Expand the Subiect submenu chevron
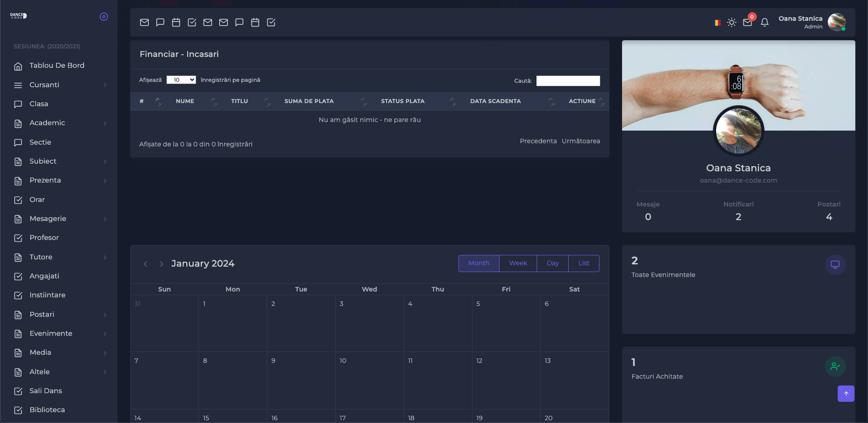Viewport: 868px width, 423px height. pyautogui.click(x=105, y=161)
